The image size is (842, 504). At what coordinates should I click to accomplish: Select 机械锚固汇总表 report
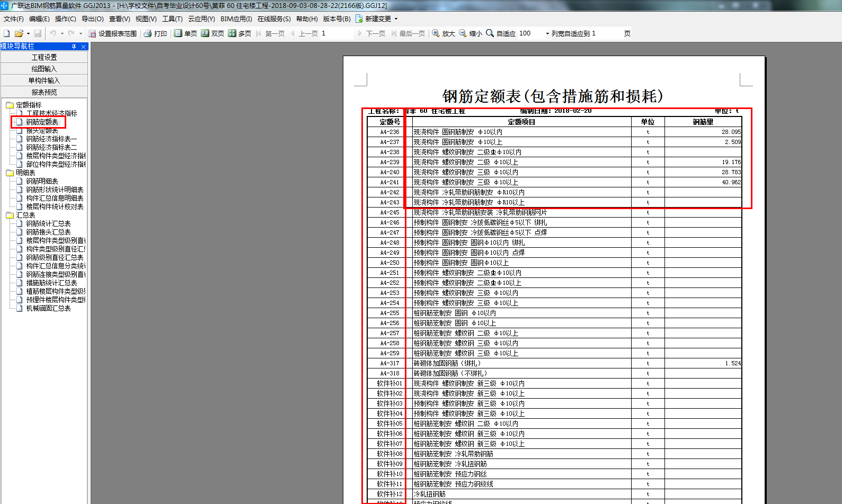click(x=48, y=309)
